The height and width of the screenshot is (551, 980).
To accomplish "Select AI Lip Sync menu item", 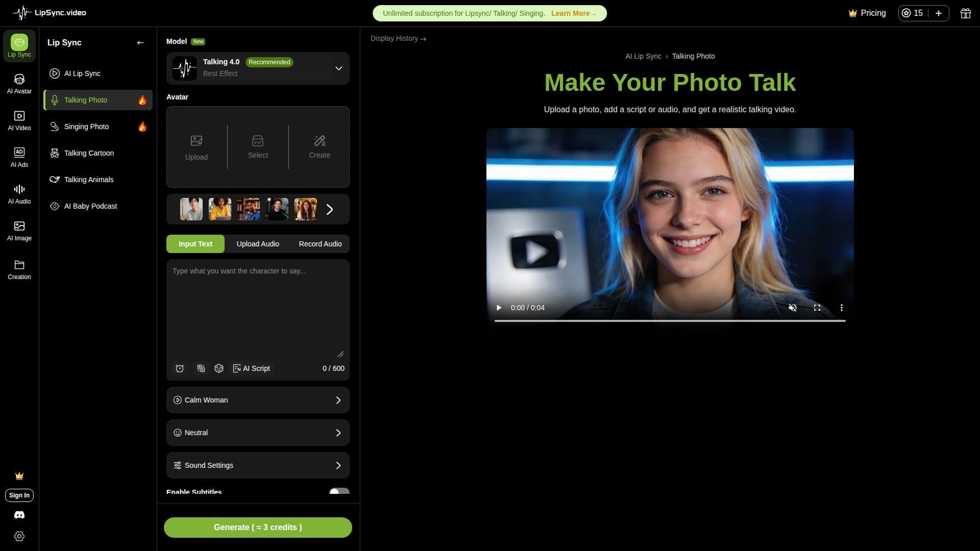I will click(98, 73).
